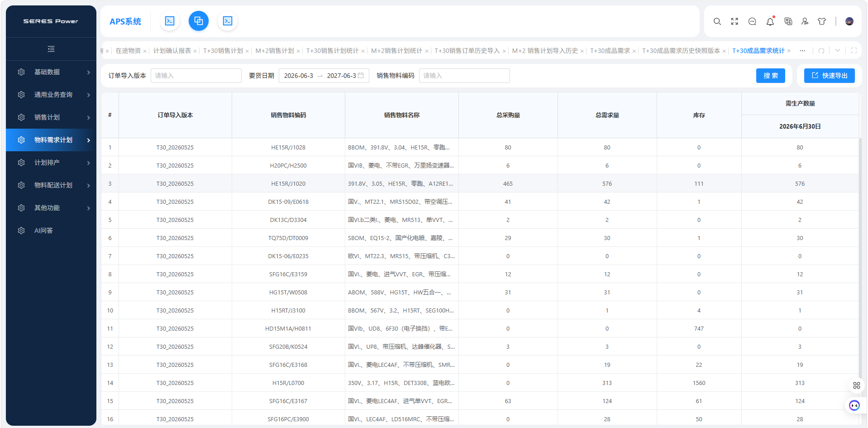Click the first terminal-style icon in header

(170, 21)
